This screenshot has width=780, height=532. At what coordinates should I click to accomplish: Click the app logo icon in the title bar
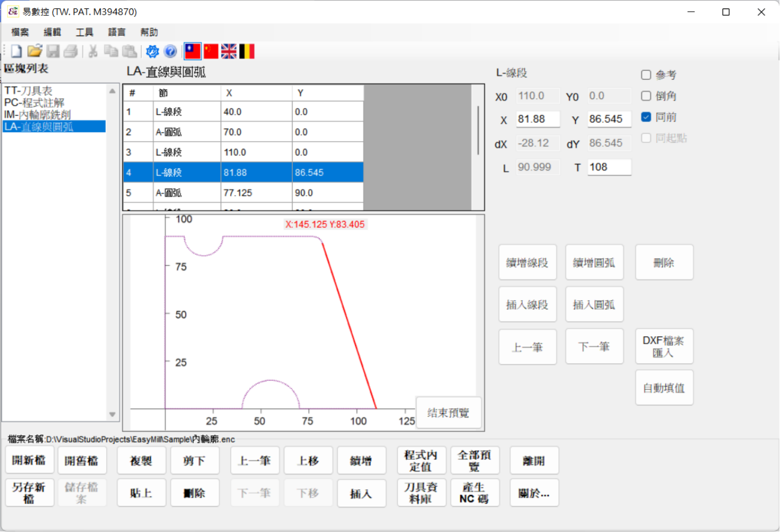point(12,11)
